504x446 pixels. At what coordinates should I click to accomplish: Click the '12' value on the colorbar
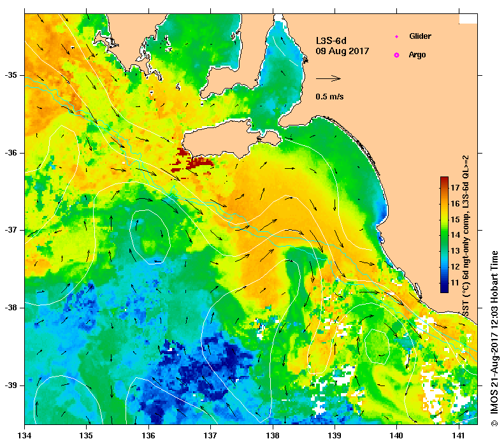455,267
